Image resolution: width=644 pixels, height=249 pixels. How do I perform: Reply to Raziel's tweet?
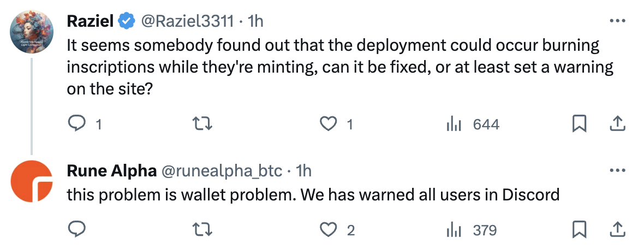click(77, 125)
